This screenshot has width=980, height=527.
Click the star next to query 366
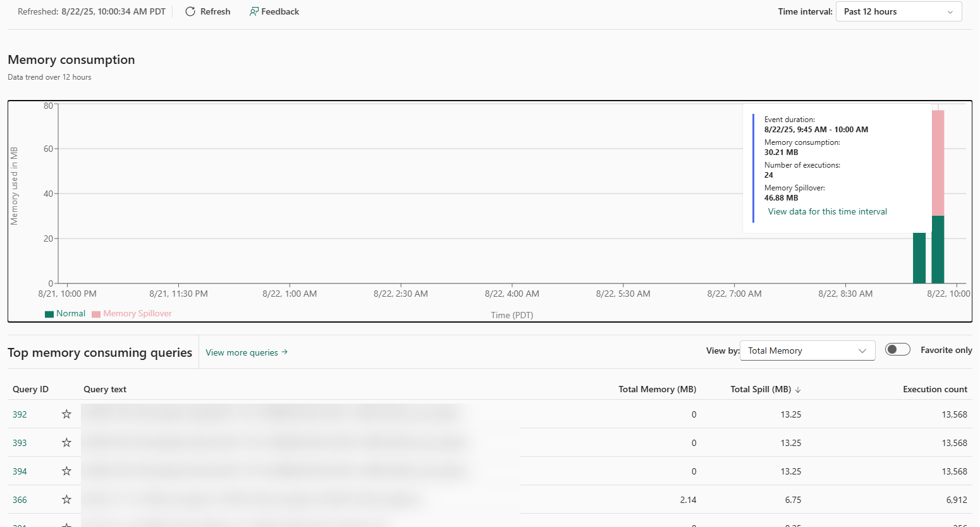(x=66, y=500)
